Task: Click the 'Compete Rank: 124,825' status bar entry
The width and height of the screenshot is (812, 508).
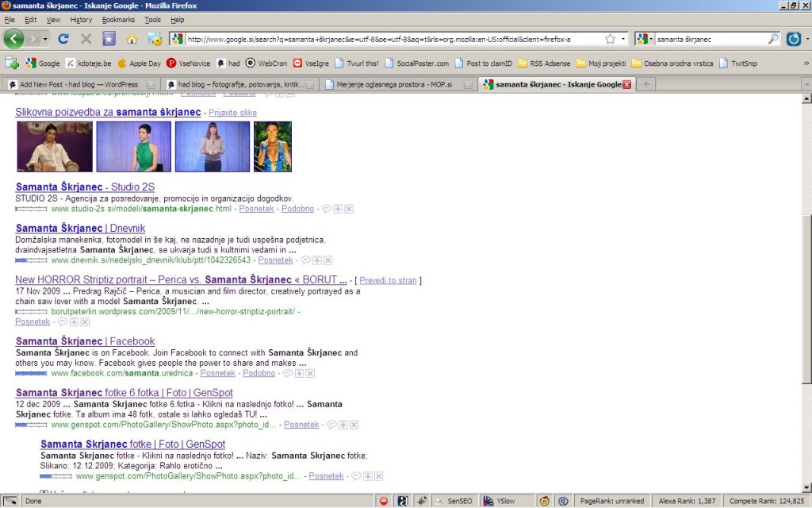Action: click(x=767, y=501)
